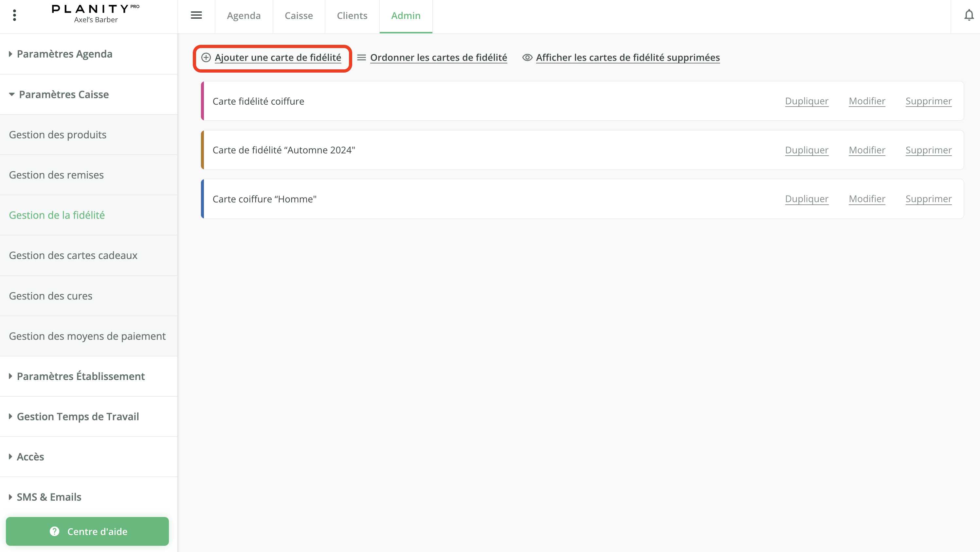This screenshot has width=980, height=552.
Task: Click the plus icon to add loyalty card
Action: tap(206, 58)
